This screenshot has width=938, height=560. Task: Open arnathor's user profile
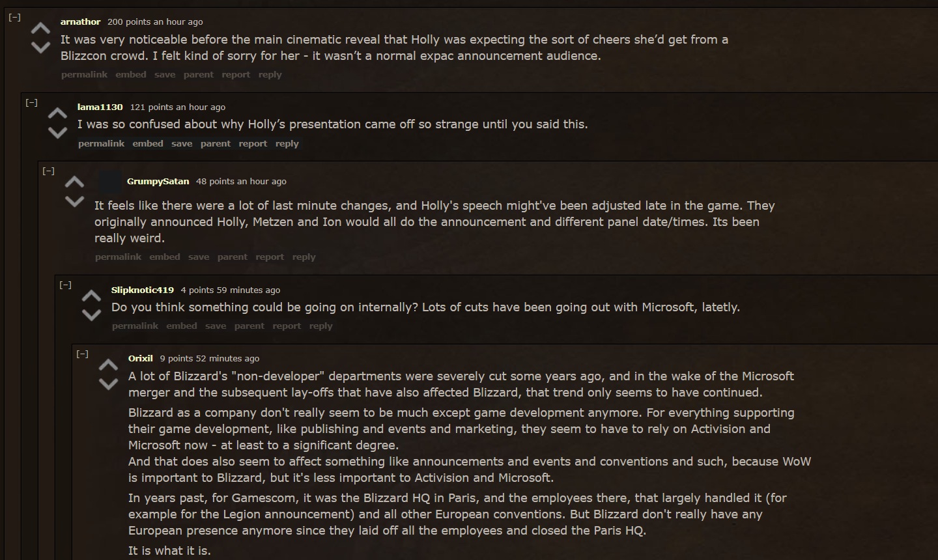[x=80, y=21]
